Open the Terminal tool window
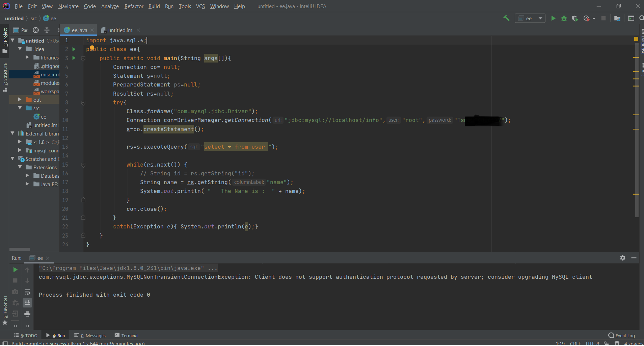The width and height of the screenshot is (644, 346). (127, 336)
